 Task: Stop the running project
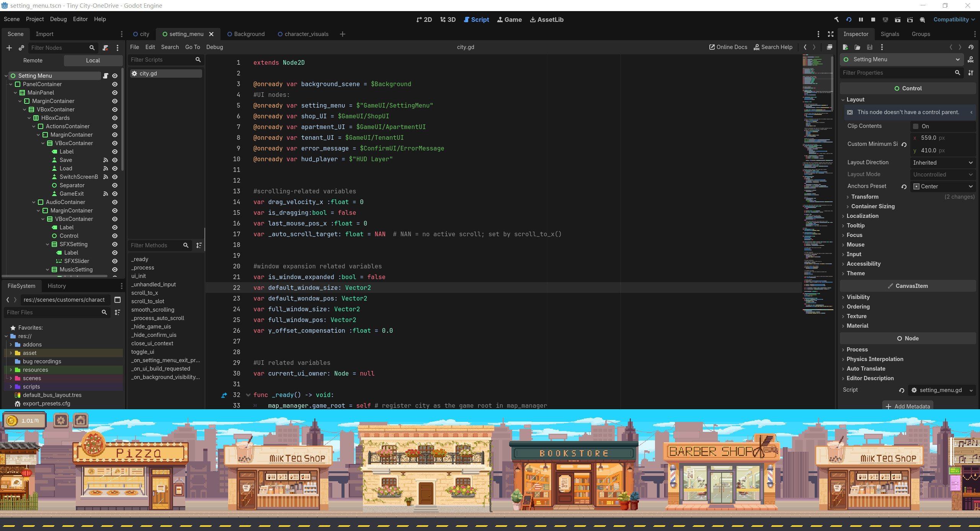[x=873, y=20]
